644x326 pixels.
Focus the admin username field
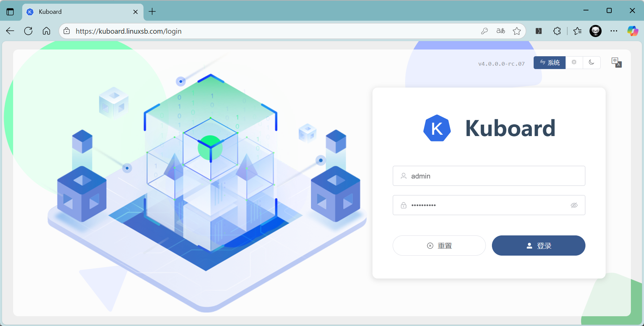click(489, 176)
